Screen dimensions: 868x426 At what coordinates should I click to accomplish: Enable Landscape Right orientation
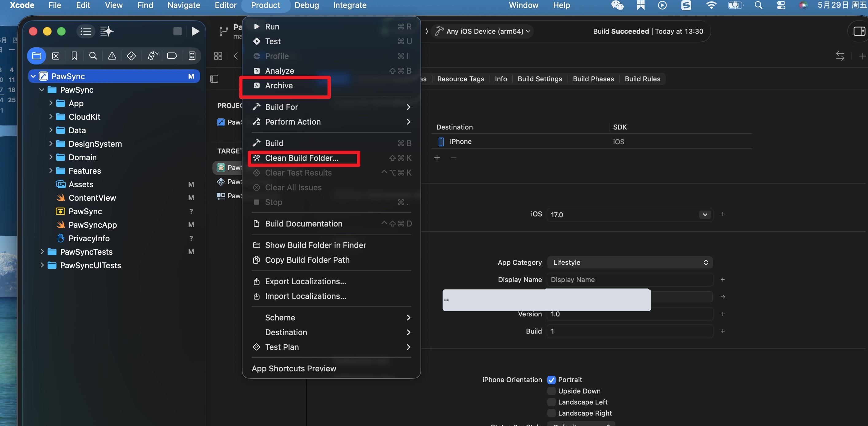click(x=551, y=413)
